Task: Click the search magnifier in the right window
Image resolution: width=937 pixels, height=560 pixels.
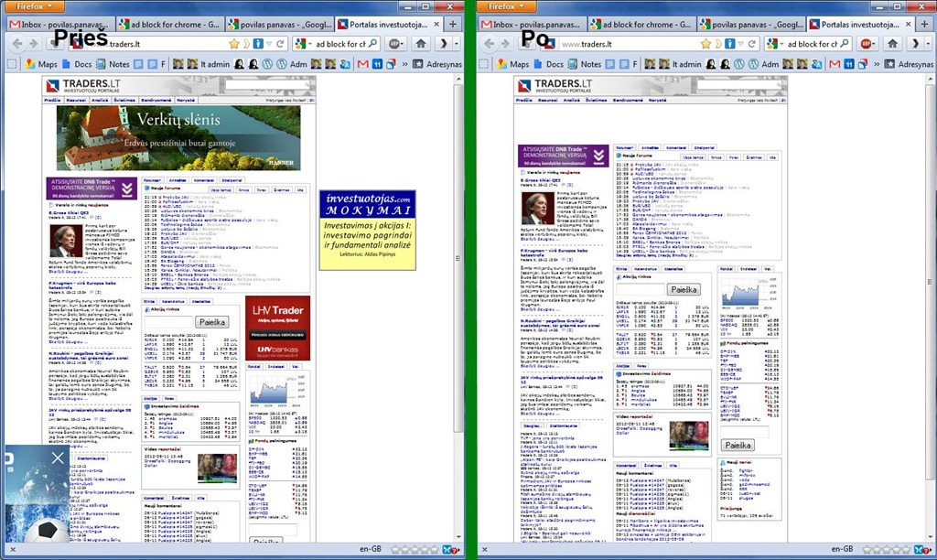Action: 845,44
